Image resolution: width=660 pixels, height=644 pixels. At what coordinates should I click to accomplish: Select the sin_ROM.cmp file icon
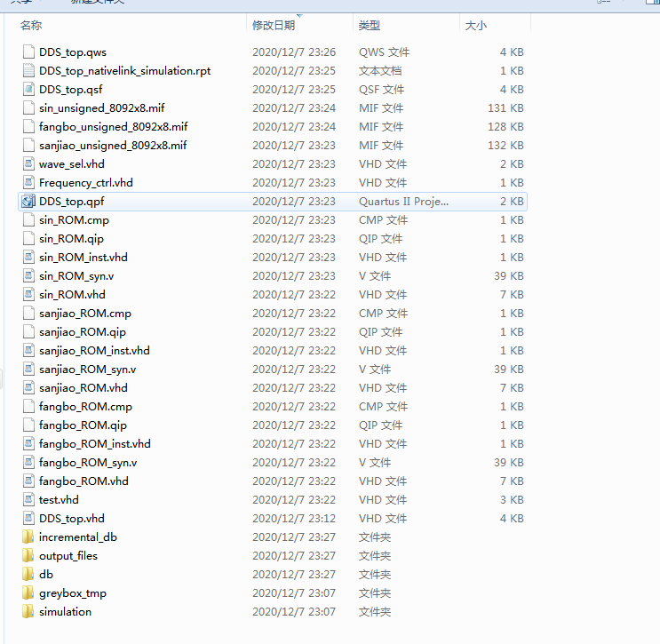coord(28,219)
